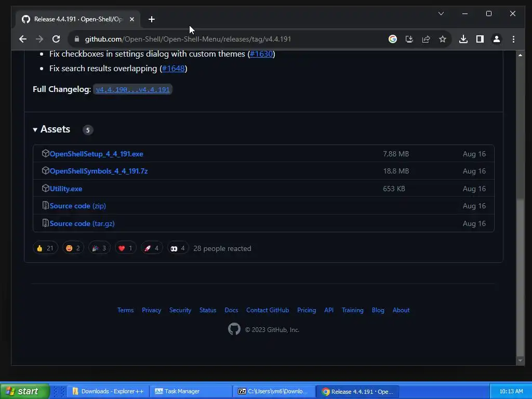Open the Docs footer link
The width and height of the screenshot is (532, 399).
[231, 310]
